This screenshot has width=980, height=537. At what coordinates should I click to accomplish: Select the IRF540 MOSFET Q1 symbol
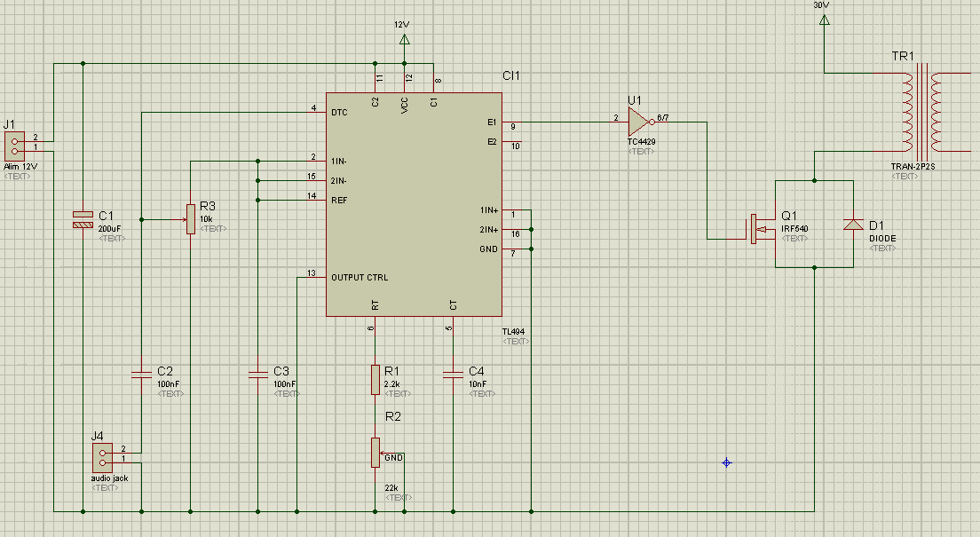(763, 229)
